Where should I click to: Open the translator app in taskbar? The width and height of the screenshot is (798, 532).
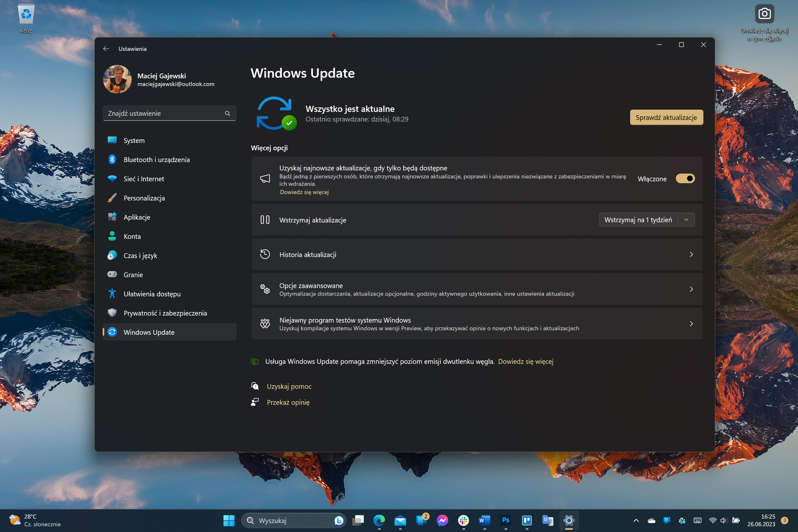click(x=548, y=520)
